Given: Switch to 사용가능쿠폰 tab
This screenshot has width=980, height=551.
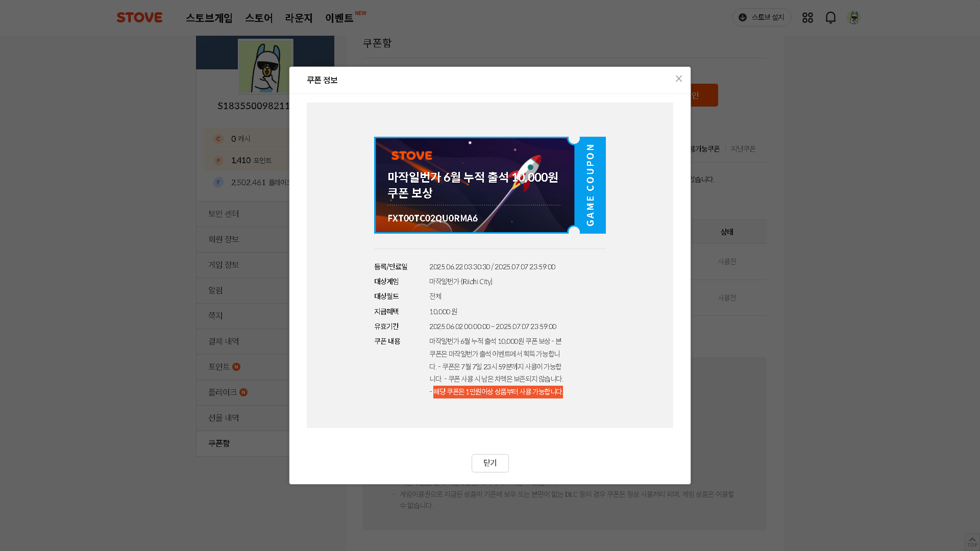Looking at the screenshot, I should 705,149.
